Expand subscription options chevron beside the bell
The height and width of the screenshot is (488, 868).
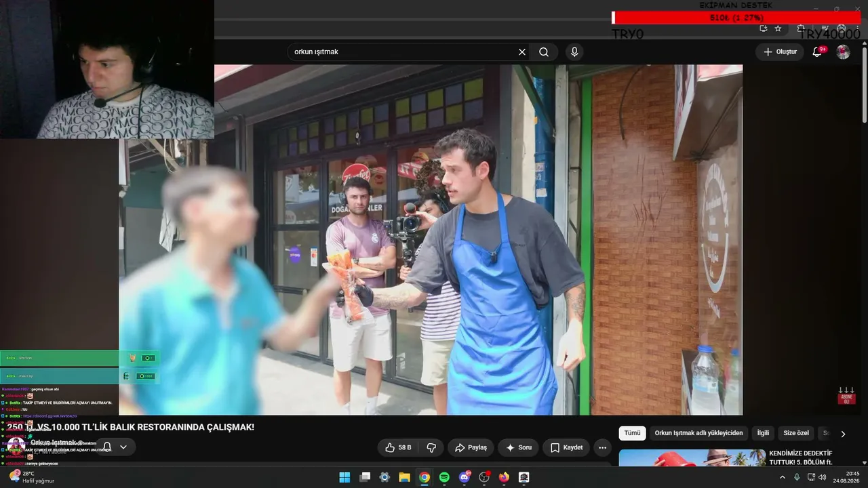[x=123, y=447]
